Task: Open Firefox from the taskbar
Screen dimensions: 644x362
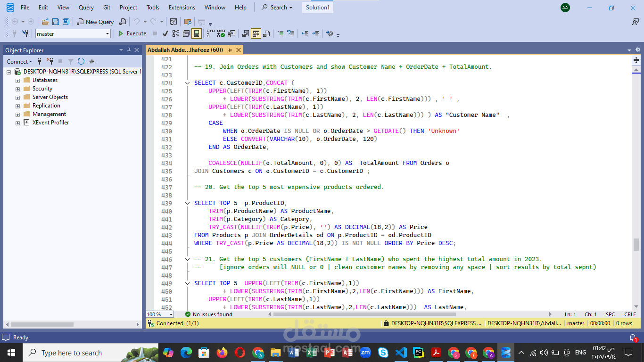Action: [x=222, y=353]
